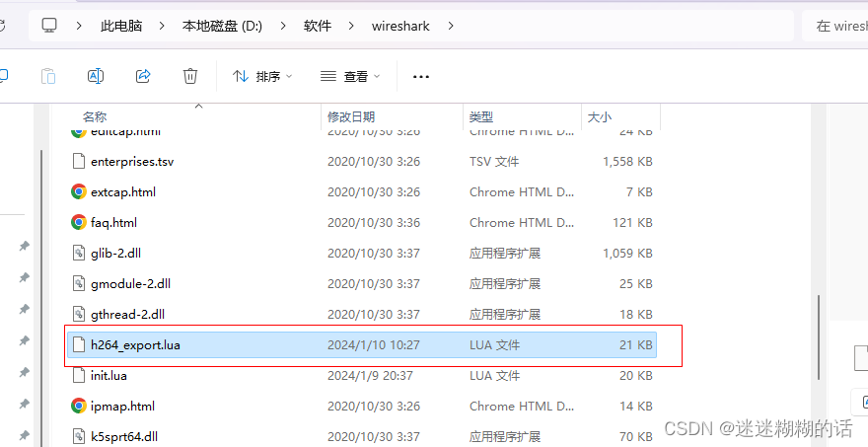The height and width of the screenshot is (447, 868).
Task: Click the search box for wireshark folder
Action: [x=834, y=26]
